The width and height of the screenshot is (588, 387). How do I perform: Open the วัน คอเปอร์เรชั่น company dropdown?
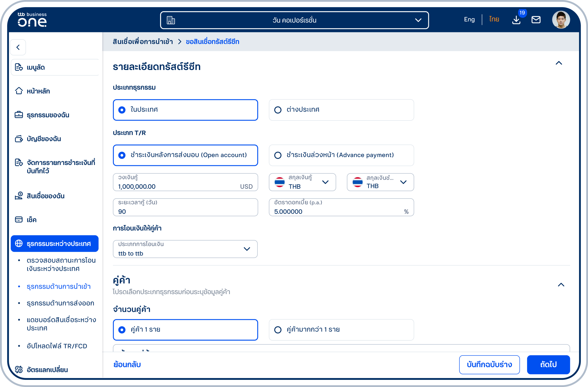[294, 20]
